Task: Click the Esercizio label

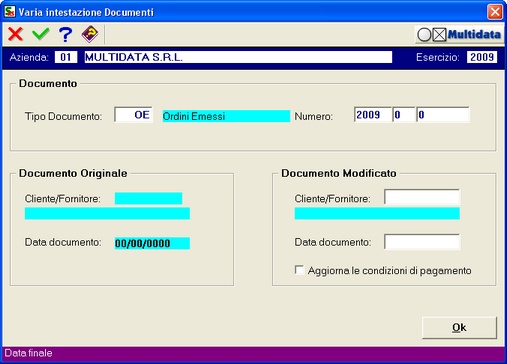Action: (438, 57)
